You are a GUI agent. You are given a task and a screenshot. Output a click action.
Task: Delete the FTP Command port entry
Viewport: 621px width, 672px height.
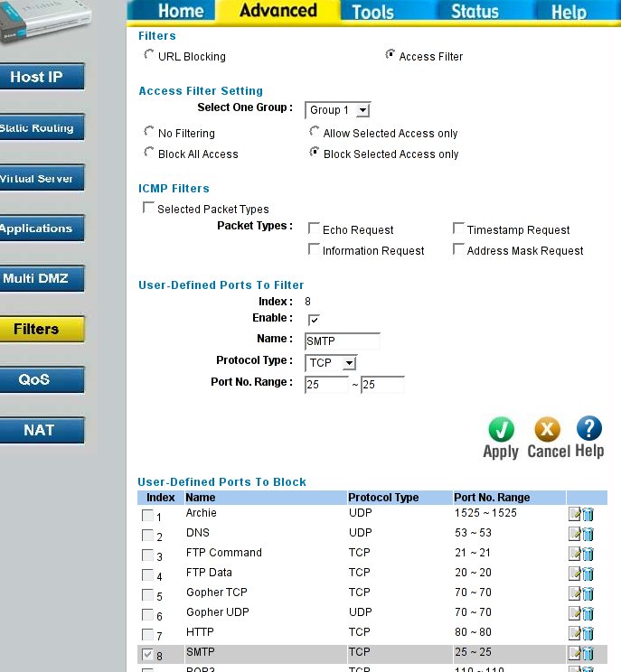588,554
